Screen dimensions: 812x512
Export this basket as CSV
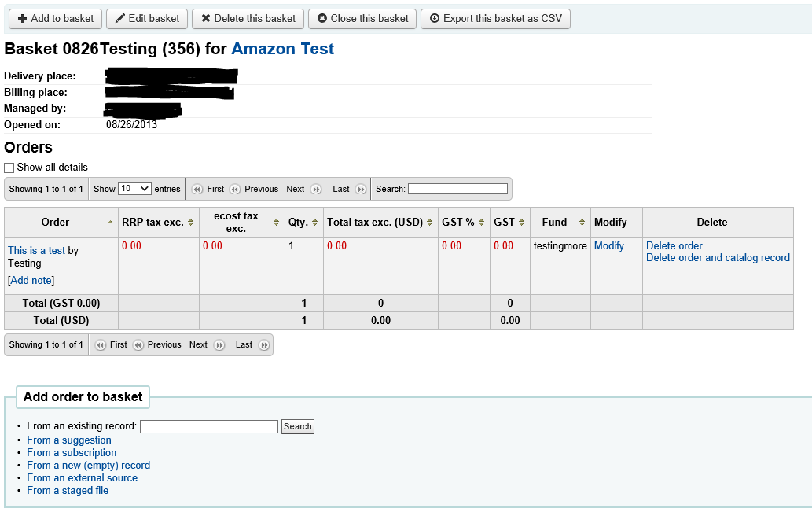pos(495,18)
